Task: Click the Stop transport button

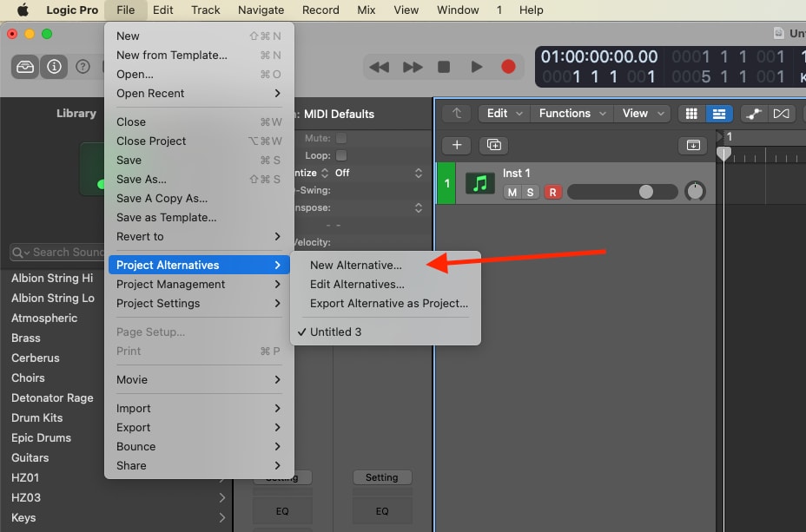Action: [x=444, y=67]
